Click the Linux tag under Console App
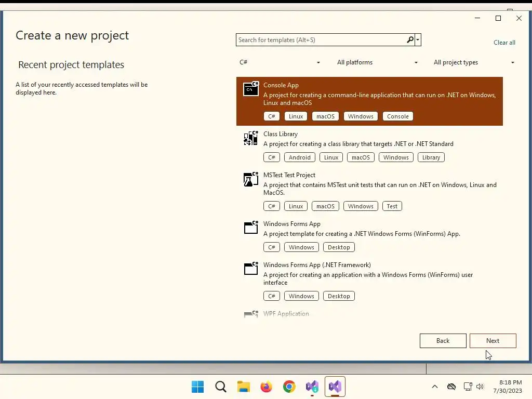 [x=296, y=116]
